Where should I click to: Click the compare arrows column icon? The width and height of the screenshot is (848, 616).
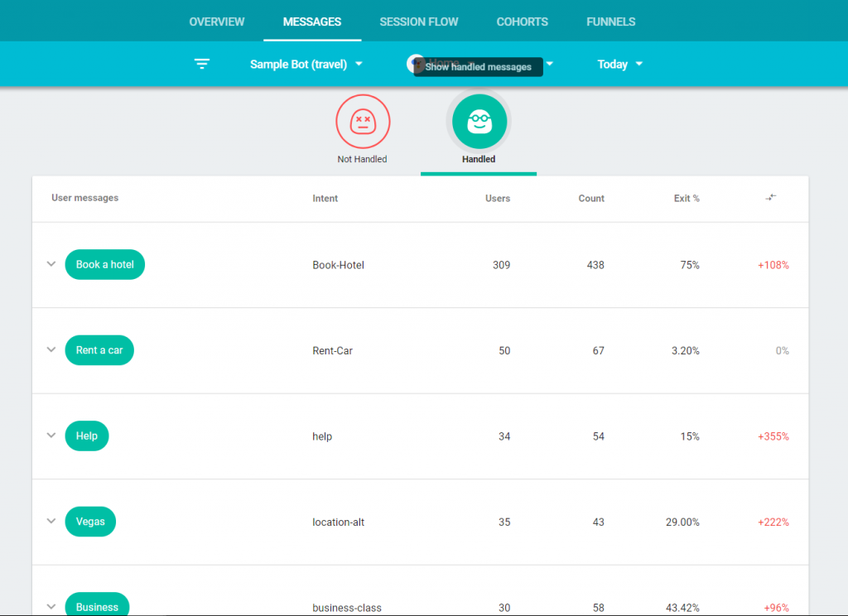(x=771, y=197)
